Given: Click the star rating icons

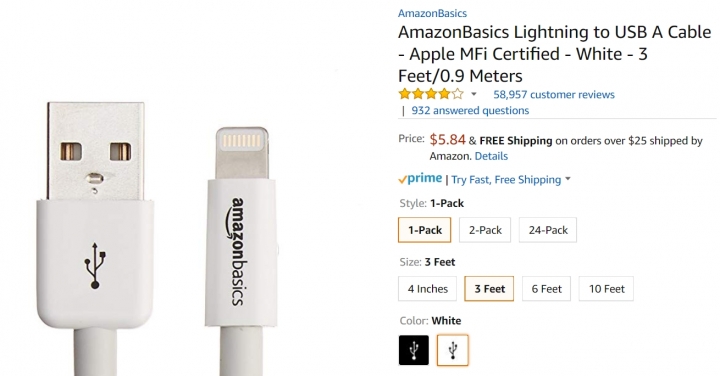Looking at the screenshot, I should [x=431, y=95].
